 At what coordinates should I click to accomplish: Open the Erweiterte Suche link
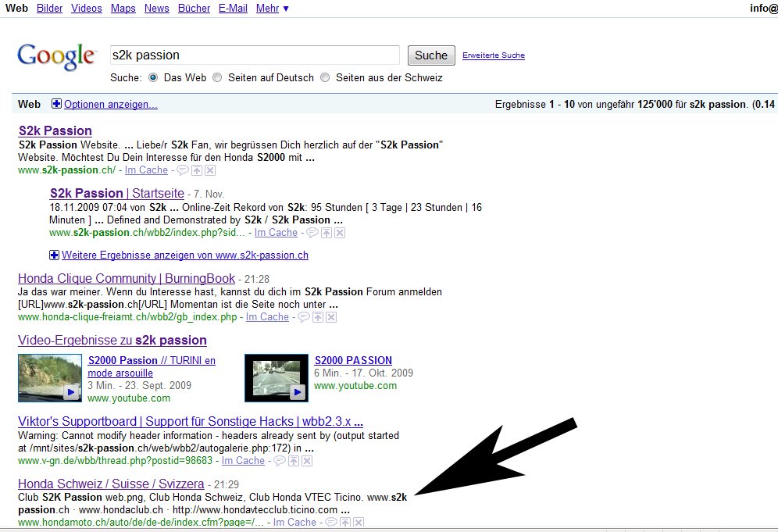tap(494, 55)
